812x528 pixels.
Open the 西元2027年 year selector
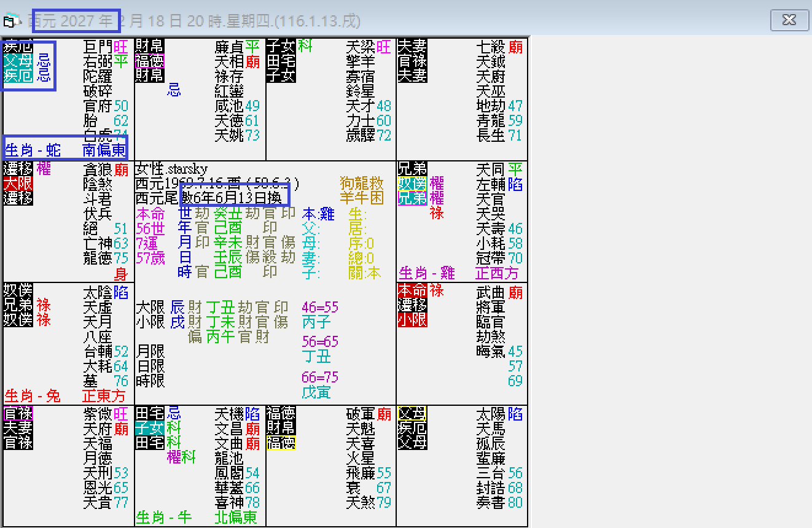(76, 20)
